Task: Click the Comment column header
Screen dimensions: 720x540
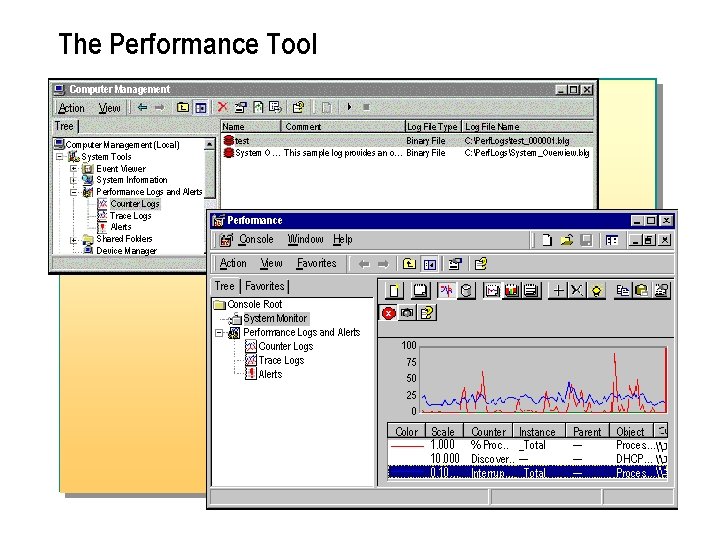Action: pos(343,126)
